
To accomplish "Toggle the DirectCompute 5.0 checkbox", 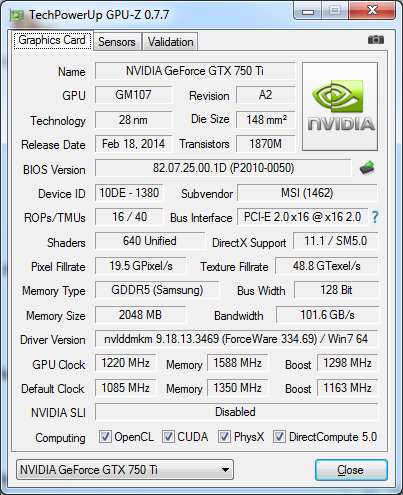I will coord(279,436).
